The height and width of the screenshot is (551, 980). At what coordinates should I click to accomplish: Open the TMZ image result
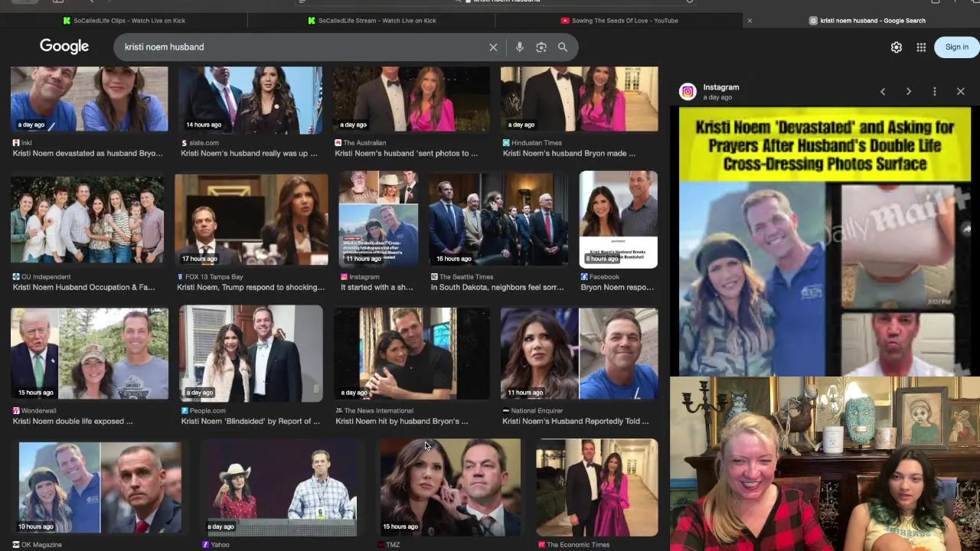(x=450, y=487)
